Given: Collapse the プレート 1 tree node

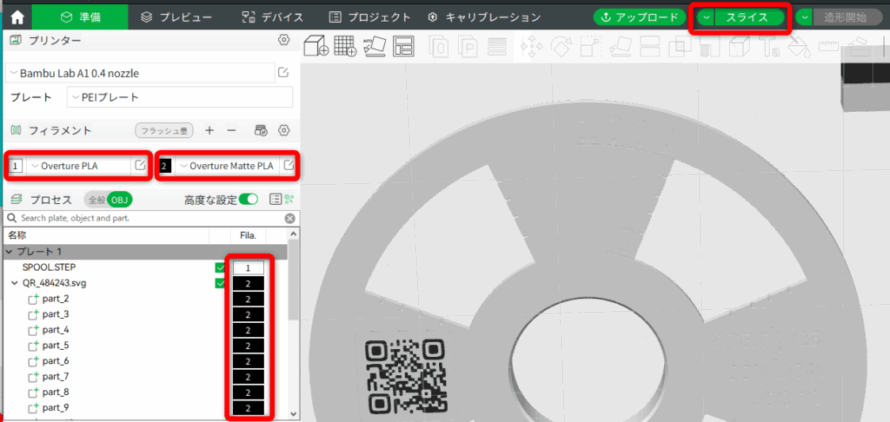Looking at the screenshot, I should (10, 252).
